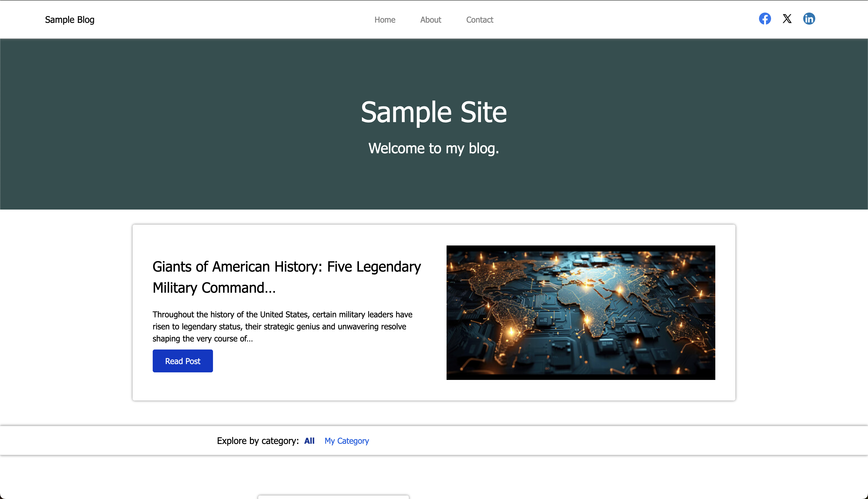868x499 pixels.
Task: Click the word Legendary in post title
Action: coord(389,267)
